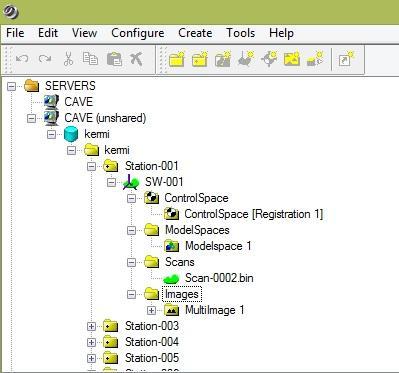
Task: Select the CAVE server computer icon
Action: click(x=51, y=102)
